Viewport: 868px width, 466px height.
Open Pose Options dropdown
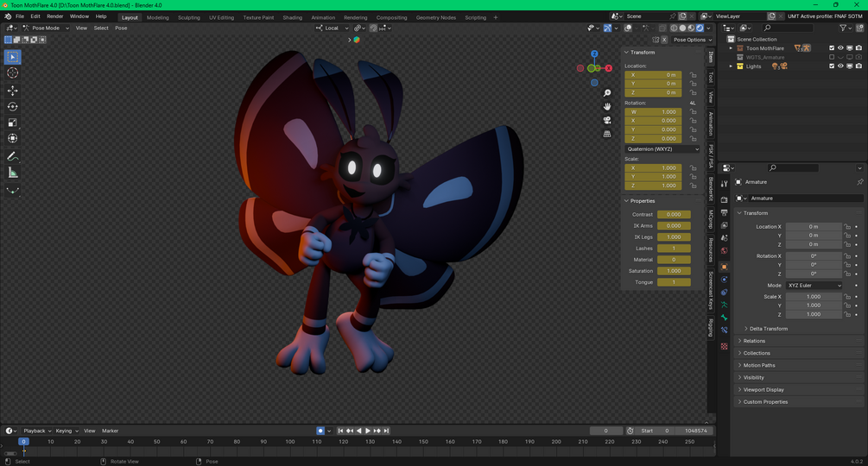tap(692, 40)
